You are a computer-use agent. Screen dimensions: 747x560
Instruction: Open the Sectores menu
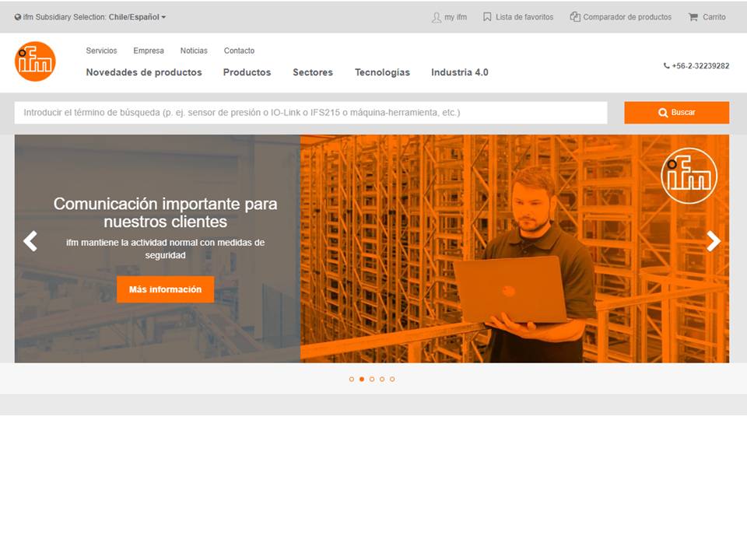[x=313, y=72]
